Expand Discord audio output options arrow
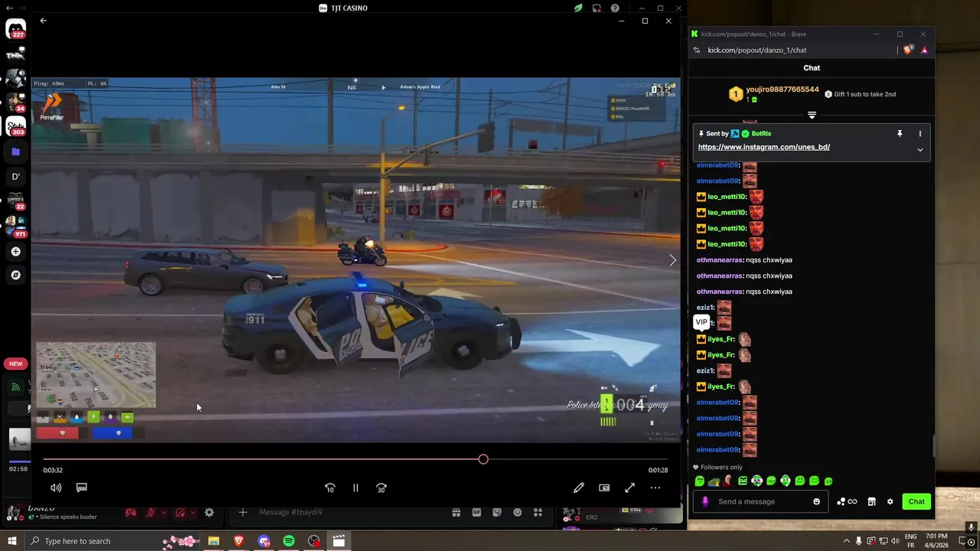980x551 pixels. click(x=193, y=513)
